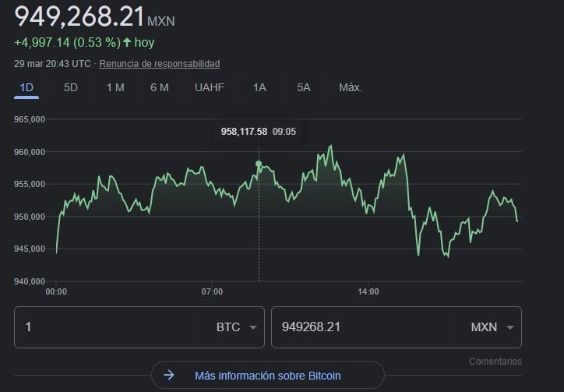Switch to the 1A time range tab
This screenshot has height=392, width=564.
259,87
